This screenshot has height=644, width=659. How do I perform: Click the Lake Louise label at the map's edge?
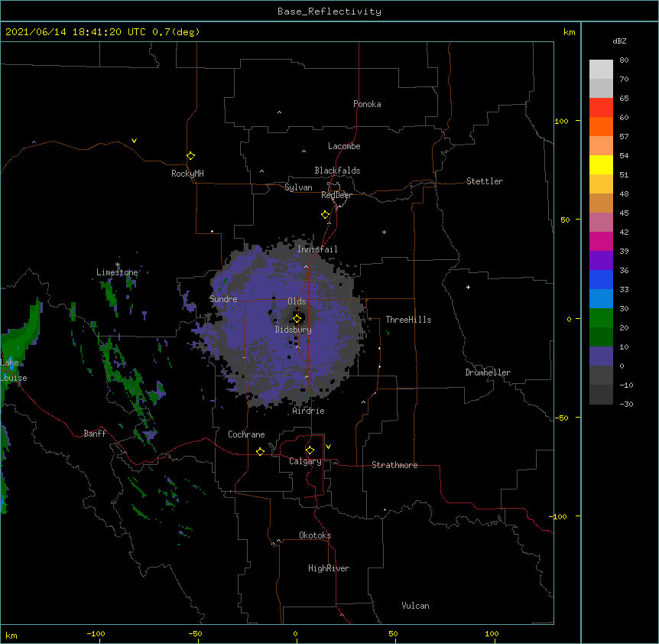(14, 370)
